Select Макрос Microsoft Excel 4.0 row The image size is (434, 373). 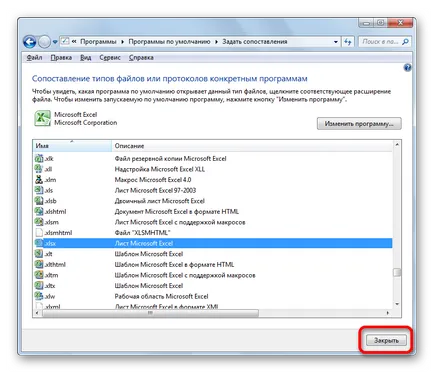[x=213, y=180]
